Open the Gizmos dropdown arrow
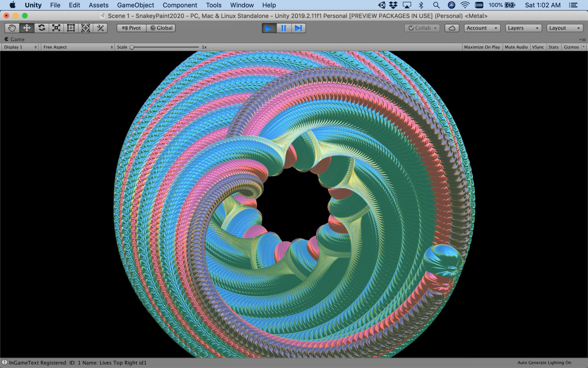This screenshot has height=368, width=588. click(583, 47)
